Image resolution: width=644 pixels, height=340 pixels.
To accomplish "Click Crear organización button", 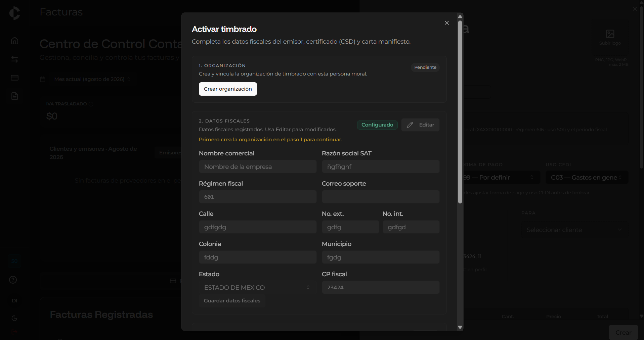I will [x=228, y=89].
